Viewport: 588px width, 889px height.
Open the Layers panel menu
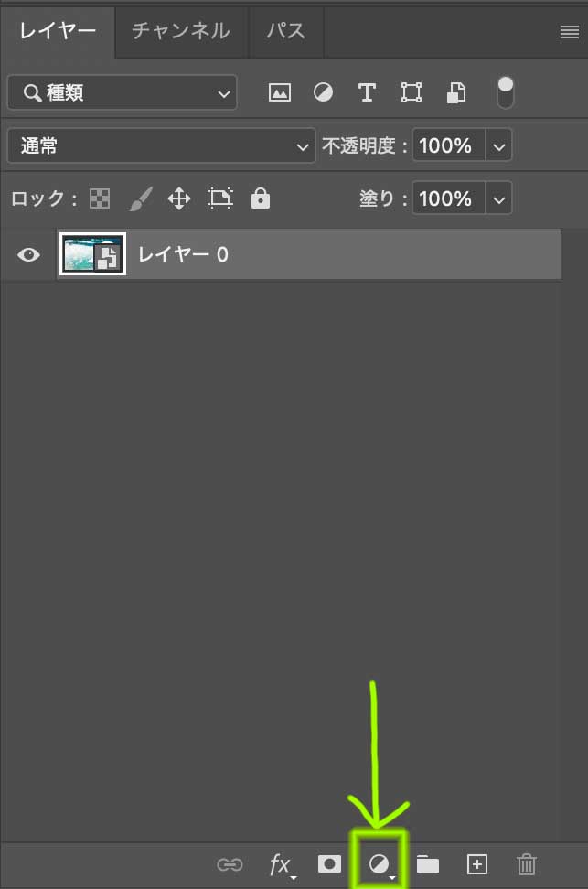coord(569,31)
